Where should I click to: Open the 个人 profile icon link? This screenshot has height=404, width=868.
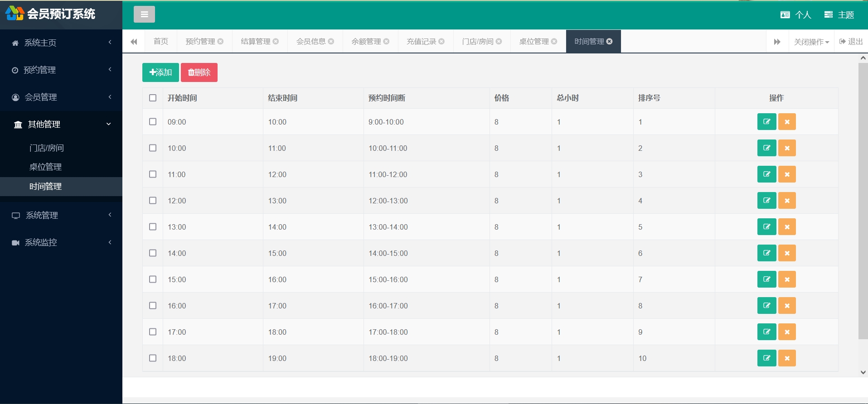click(x=795, y=14)
